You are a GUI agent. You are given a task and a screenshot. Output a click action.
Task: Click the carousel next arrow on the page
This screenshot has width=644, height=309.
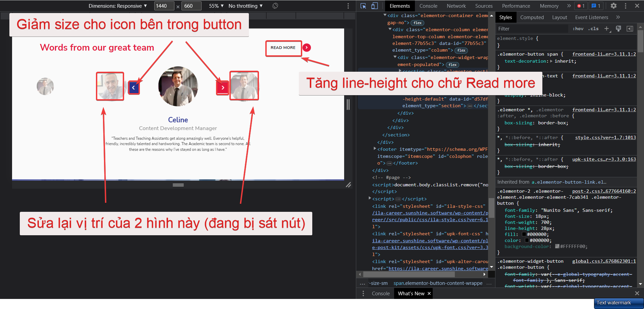(223, 88)
